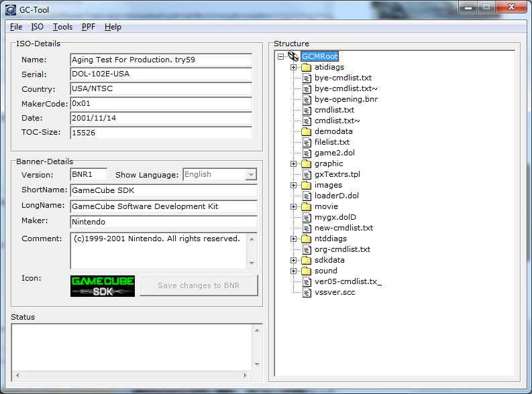Image resolution: width=532 pixels, height=394 pixels.
Task: Click the cmdlist.txt~ file icon
Action: (x=307, y=121)
